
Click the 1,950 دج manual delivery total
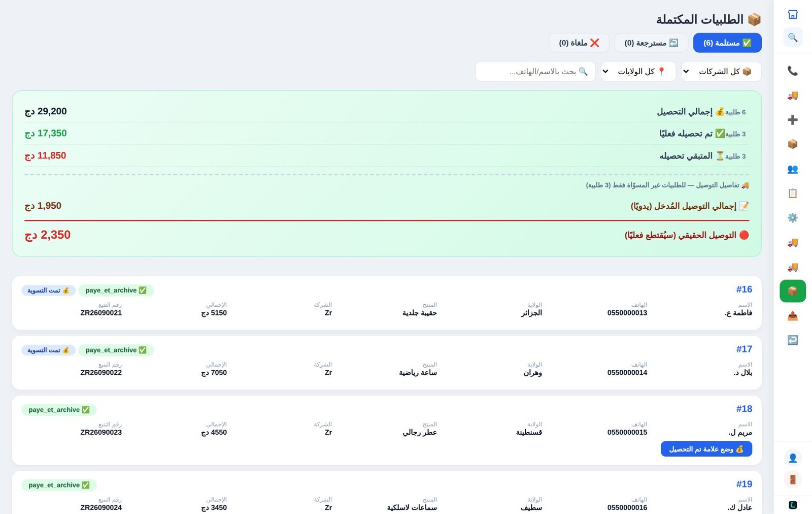(x=43, y=206)
